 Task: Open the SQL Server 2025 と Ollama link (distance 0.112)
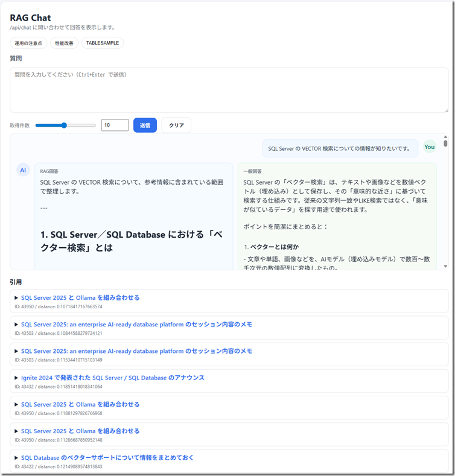tap(80, 431)
